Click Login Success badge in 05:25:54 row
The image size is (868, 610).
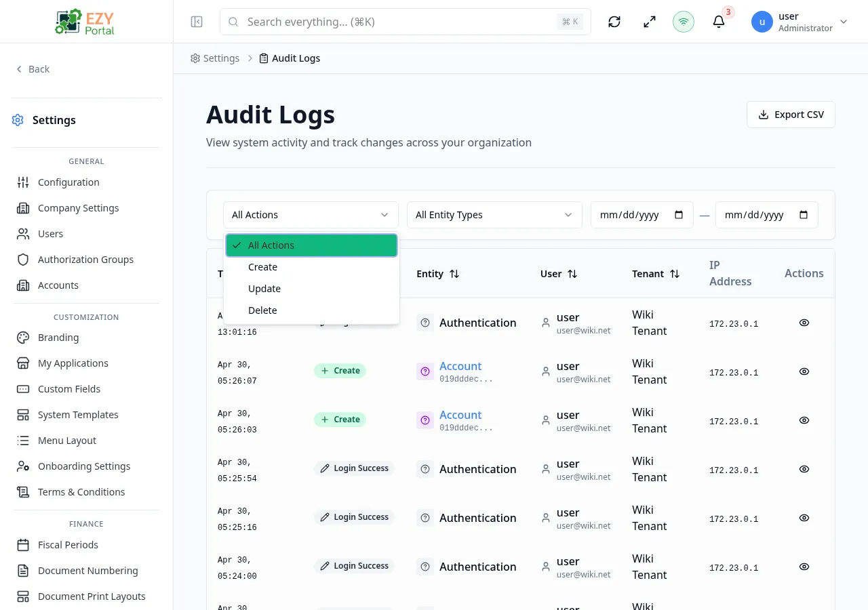coord(354,468)
